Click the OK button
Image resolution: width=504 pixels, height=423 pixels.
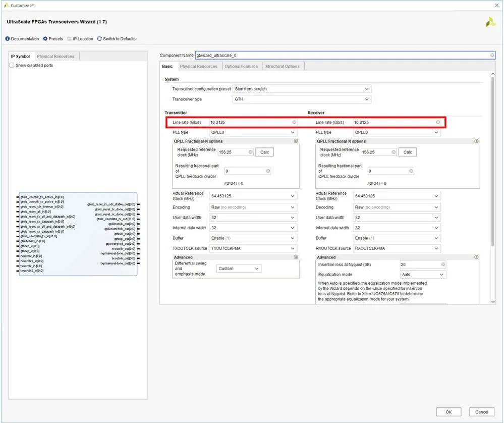click(449, 412)
